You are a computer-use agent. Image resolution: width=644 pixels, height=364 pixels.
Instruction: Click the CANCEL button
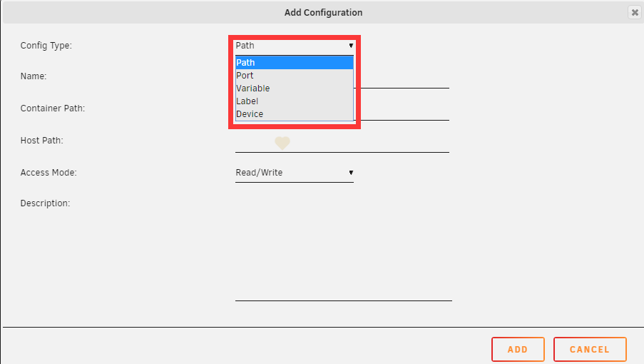coord(590,349)
